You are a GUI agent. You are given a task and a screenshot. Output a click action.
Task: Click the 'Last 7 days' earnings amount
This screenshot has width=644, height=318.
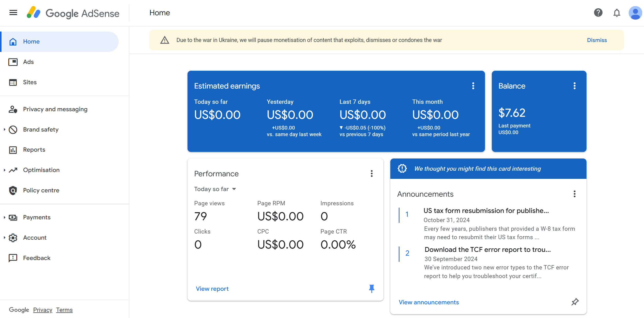363,115
